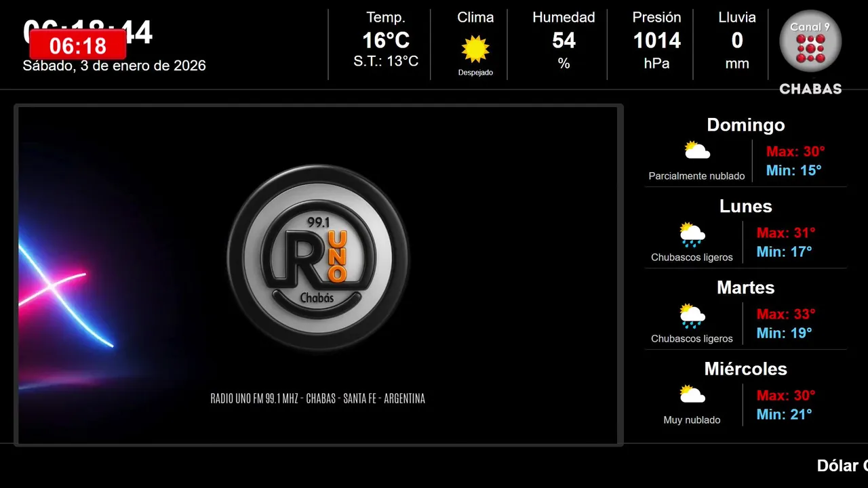Viewport: 868px width, 488px height.
Task: Click the Temp. label
Action: pos(386,18)
